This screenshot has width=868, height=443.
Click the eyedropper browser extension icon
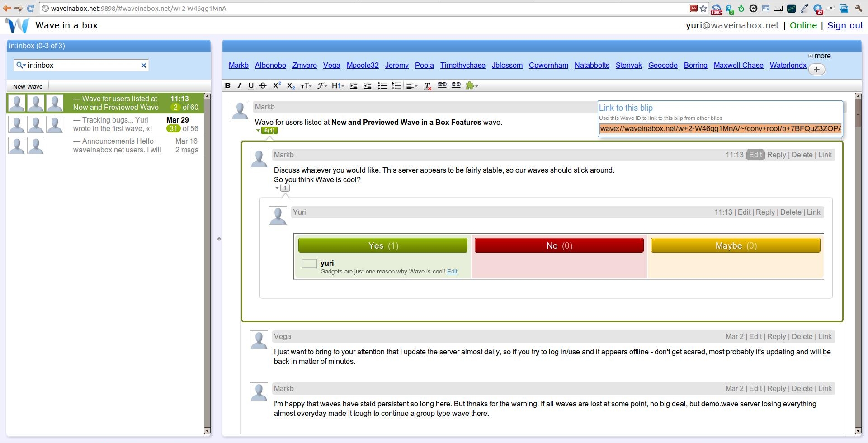click(804, 8)
